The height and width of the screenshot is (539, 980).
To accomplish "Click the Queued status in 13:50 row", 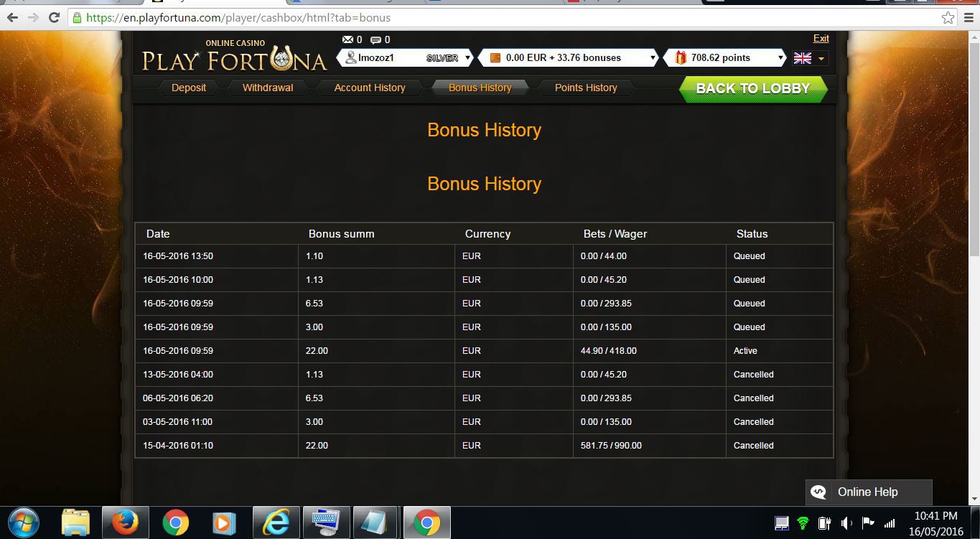I will point(749,256).
